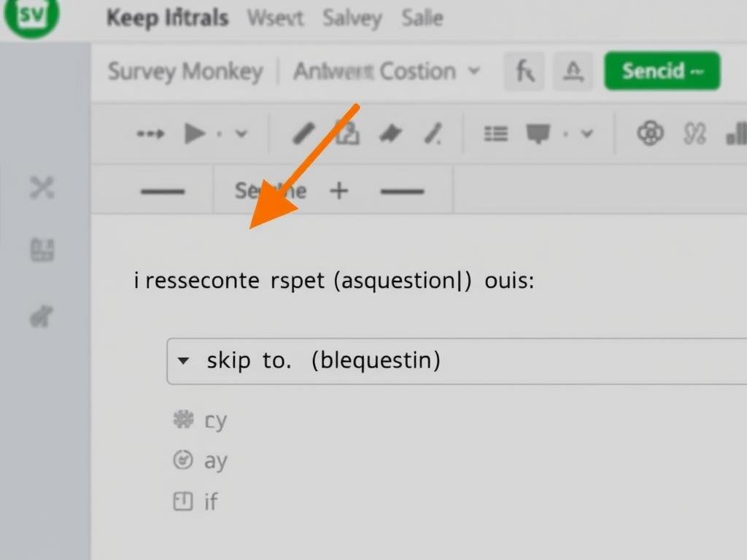Toggle the circular checkmark option next to 'ay'

pos(182,460)
